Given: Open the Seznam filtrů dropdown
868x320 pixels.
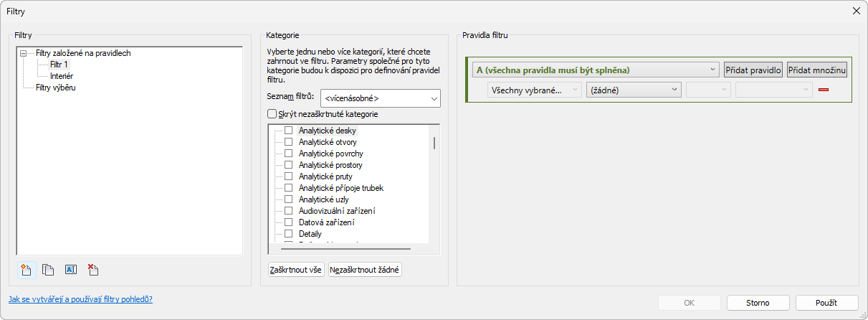Looking at the screenshot, I should (380, 98).
